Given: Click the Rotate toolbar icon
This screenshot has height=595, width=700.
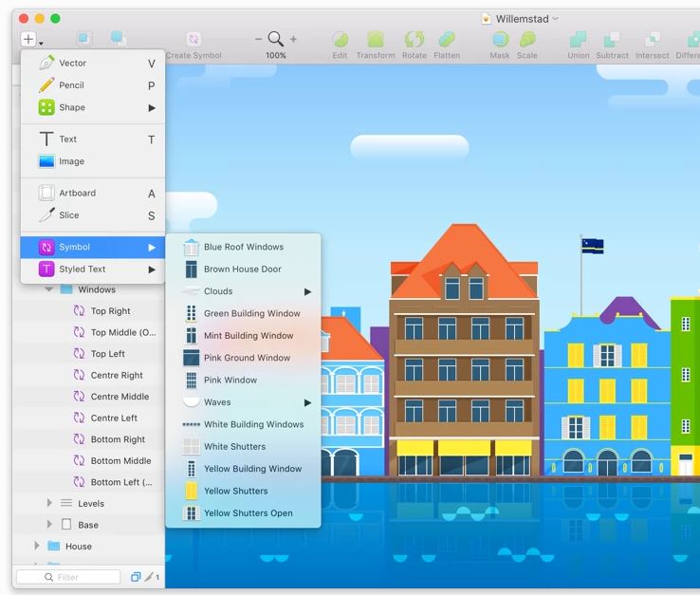Looking at the screenshot, I should [x=414, y=39].
